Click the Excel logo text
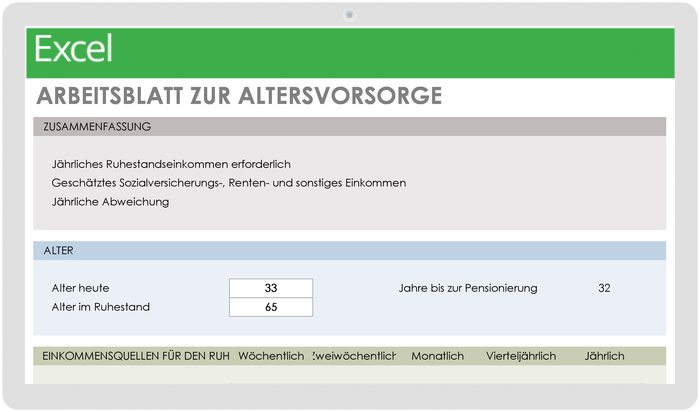 73,49
